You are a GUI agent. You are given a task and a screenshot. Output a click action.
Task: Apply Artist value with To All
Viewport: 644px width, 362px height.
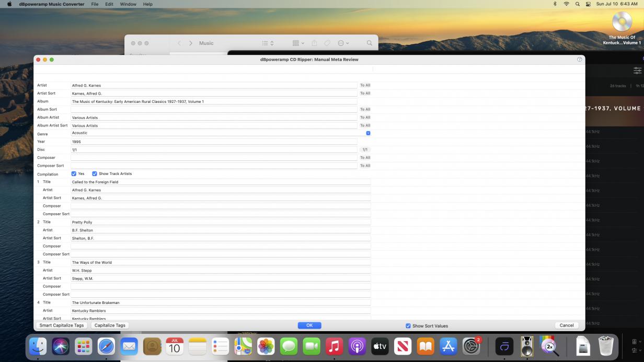[365, 85]
